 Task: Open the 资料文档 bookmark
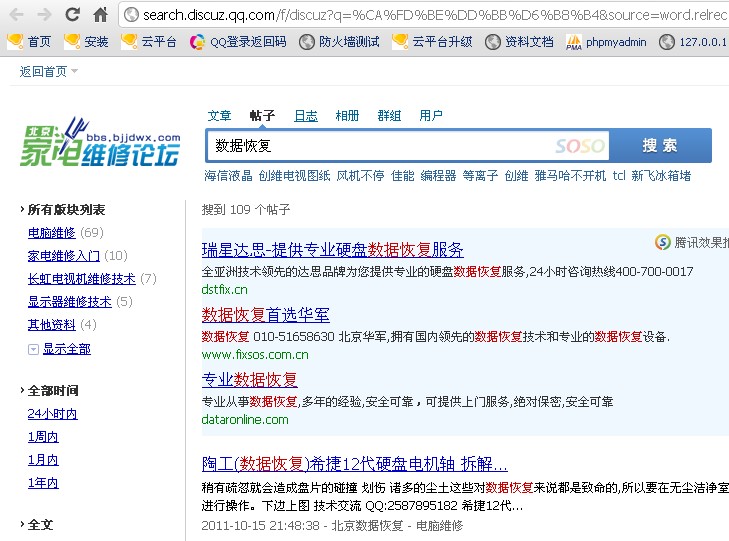(519, 42)
